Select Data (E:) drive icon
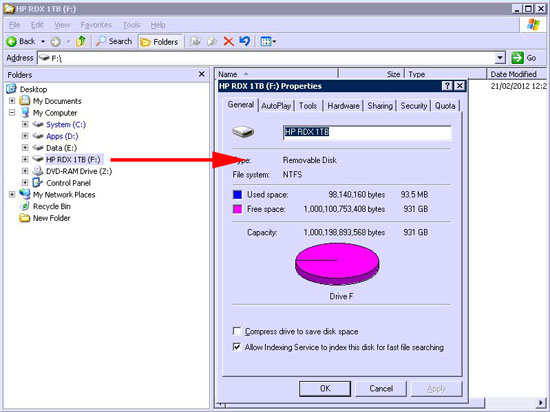Screen dimensions: 550x412 point(38,148)
